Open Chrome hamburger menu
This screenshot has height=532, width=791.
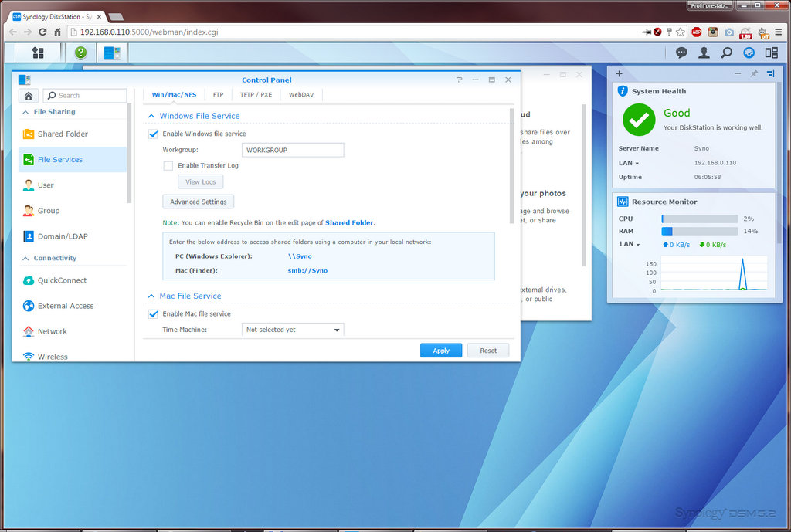[779, 32]
